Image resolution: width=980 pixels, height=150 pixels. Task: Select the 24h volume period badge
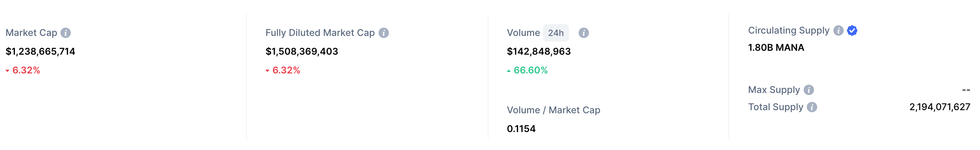click(x=556, y=33)
